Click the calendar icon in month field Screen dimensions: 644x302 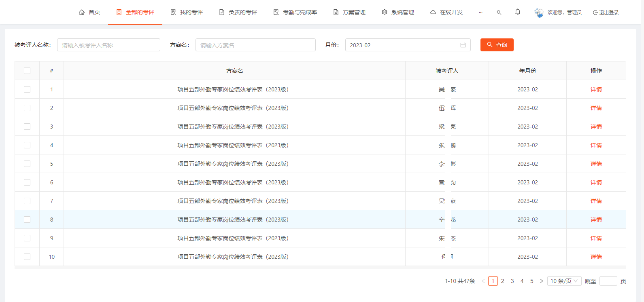(463, 45)
